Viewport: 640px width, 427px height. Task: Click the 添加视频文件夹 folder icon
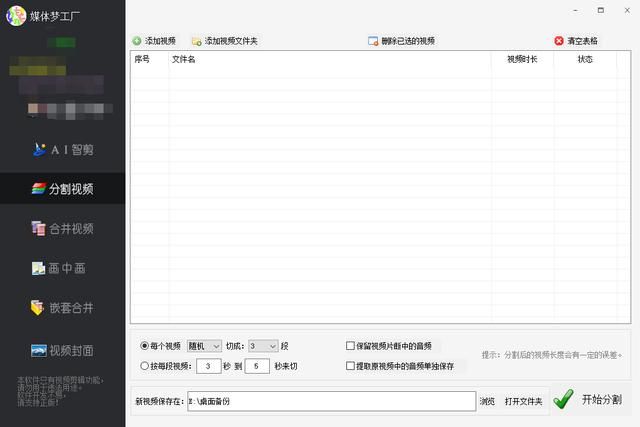coord(196,41)
